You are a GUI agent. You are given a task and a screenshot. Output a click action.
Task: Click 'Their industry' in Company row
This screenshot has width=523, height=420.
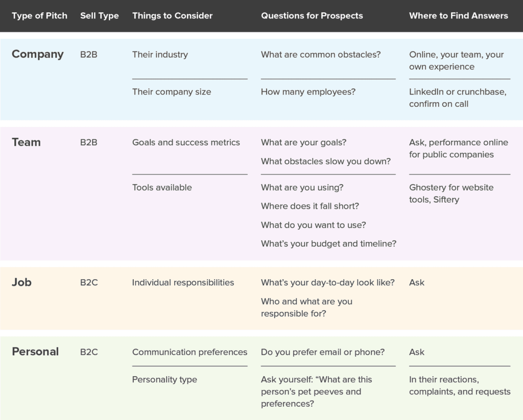click(160, 55)
